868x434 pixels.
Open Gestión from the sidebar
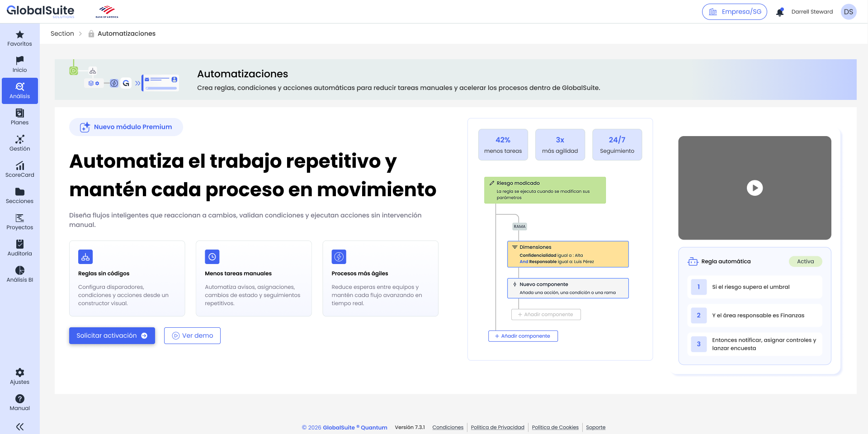20,143
